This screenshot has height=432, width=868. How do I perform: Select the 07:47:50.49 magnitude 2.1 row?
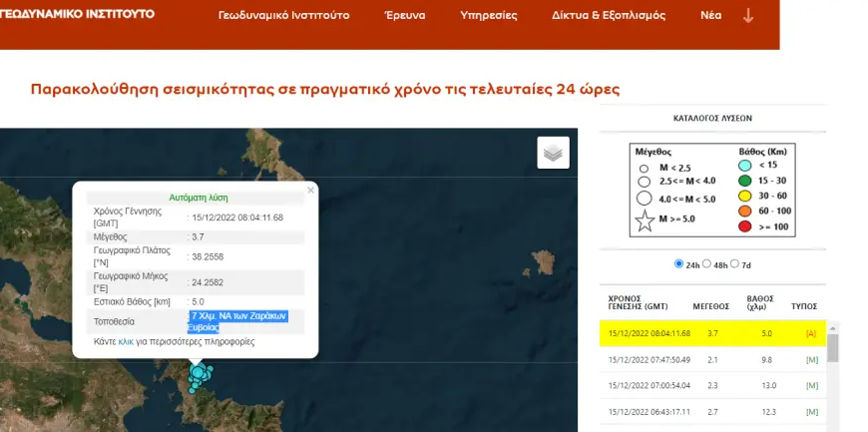point(713,359)
